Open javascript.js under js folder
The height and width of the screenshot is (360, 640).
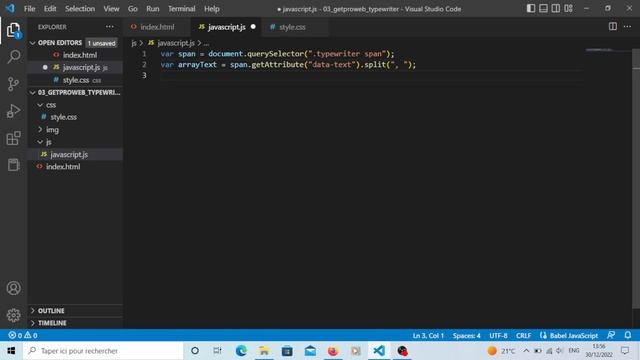(75, 154)
